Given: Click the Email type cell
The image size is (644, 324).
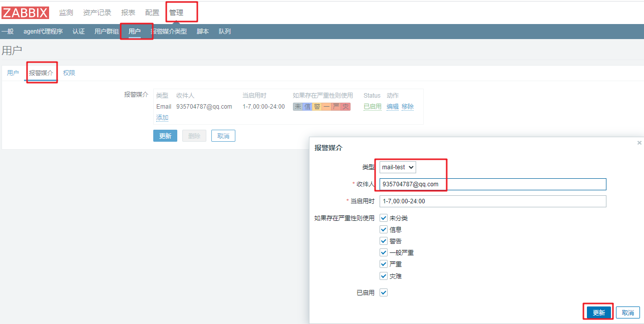Looking at the screenshot, I should 164,107.
